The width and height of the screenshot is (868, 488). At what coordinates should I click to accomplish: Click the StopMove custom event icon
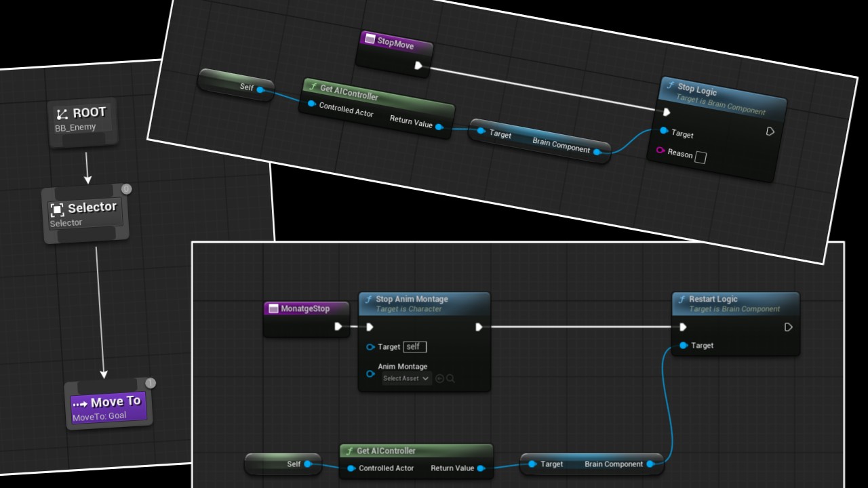[370, 39]
